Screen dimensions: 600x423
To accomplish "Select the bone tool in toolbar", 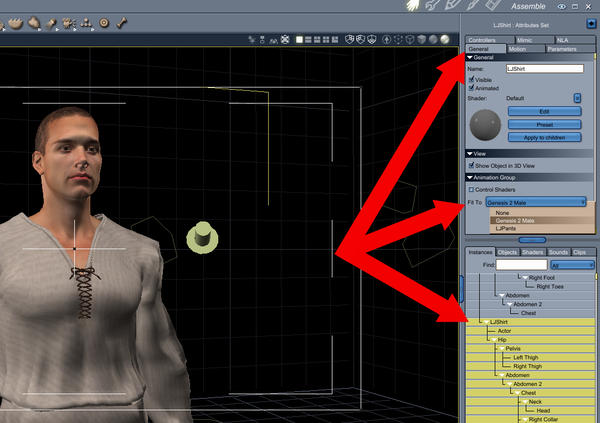I will [122, 23].
